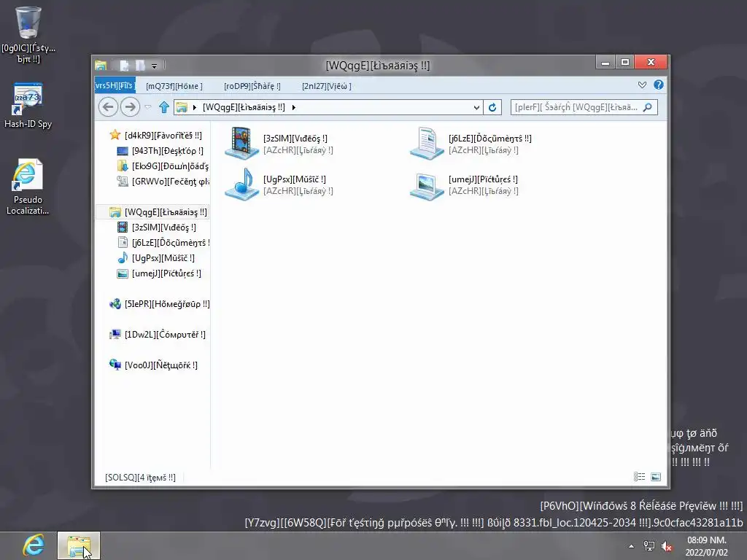Click the muted volume tray icon

[x=667, y=546]
